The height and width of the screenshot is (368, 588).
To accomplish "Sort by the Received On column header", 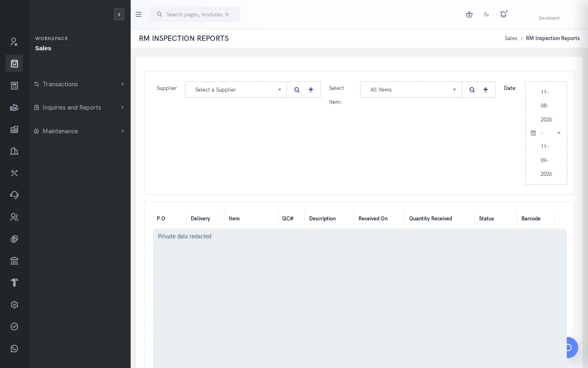I will coord(379,219).
